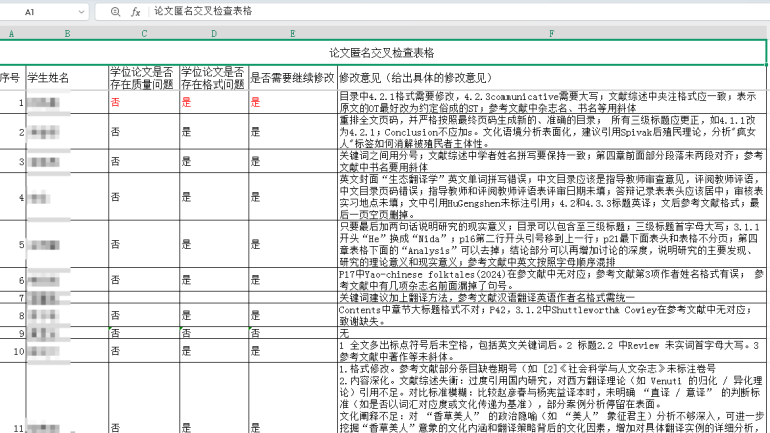Select column C header
Image resolution: width=770 pixels, height=433 pixels.
coord(143,33)
